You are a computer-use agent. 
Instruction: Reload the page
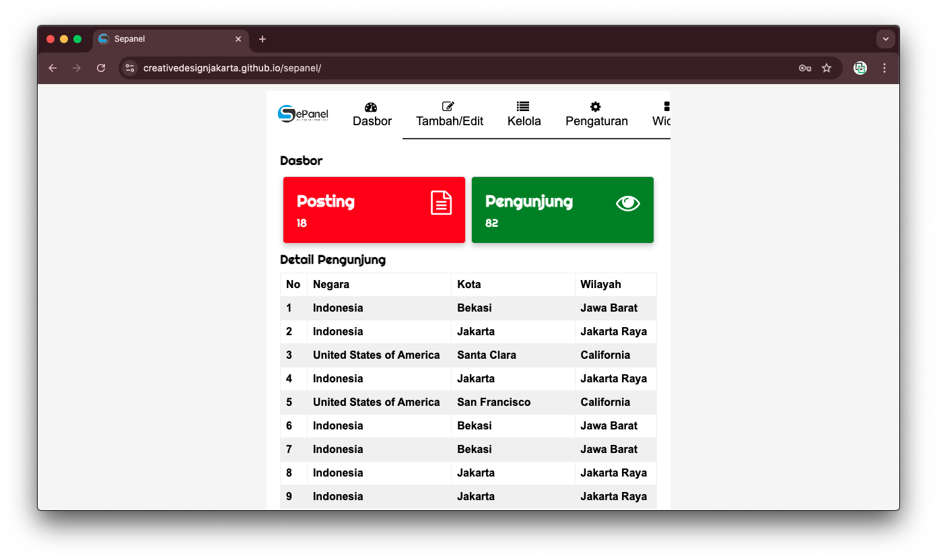pos(101,68)
